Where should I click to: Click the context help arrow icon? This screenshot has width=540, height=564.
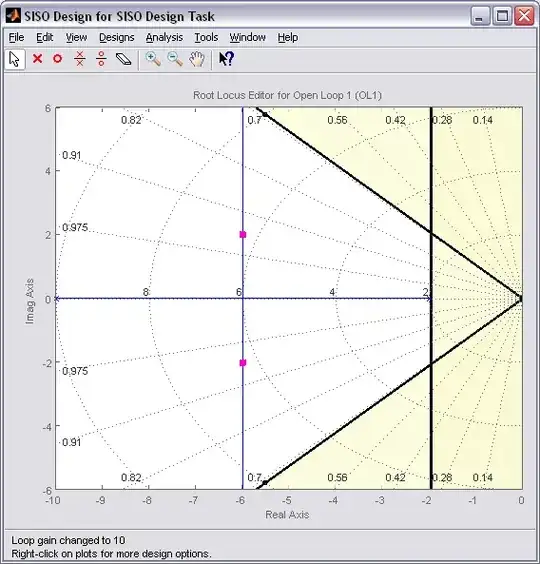pos(226,59)
